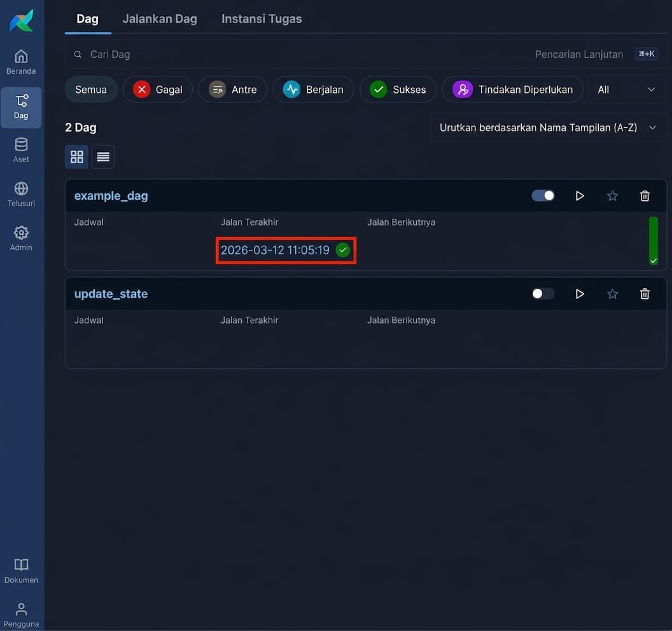Click the "2 Dag" count heading
672x631 pixels.
[81, 128]
